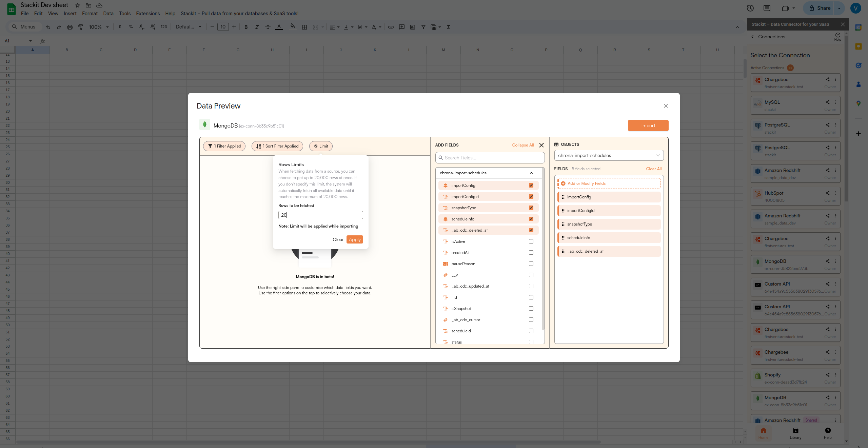Open three-dot menu for MySQL connection
The height and width of the screenshot is (448, 868).
click(836, 102)
